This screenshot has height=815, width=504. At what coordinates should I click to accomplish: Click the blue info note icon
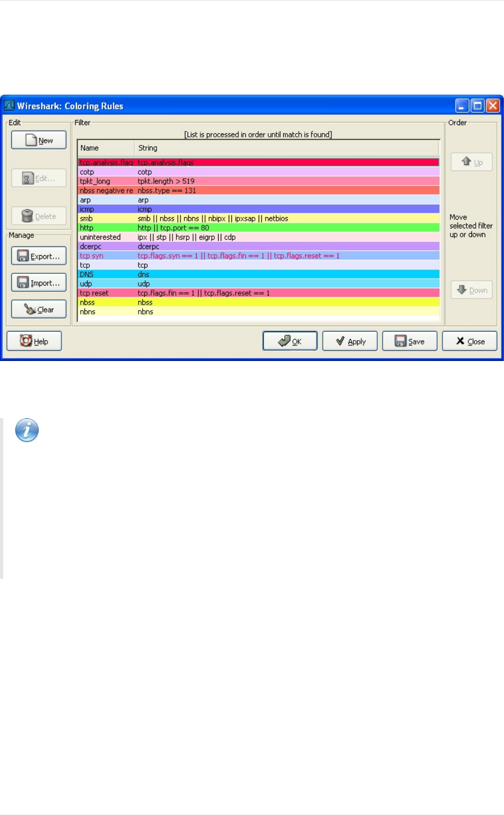[x=27, y=430]
